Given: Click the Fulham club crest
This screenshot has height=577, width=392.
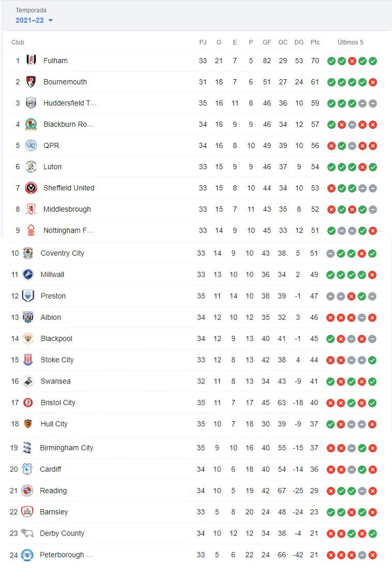Looking at the screenshot, I should 31,60.
